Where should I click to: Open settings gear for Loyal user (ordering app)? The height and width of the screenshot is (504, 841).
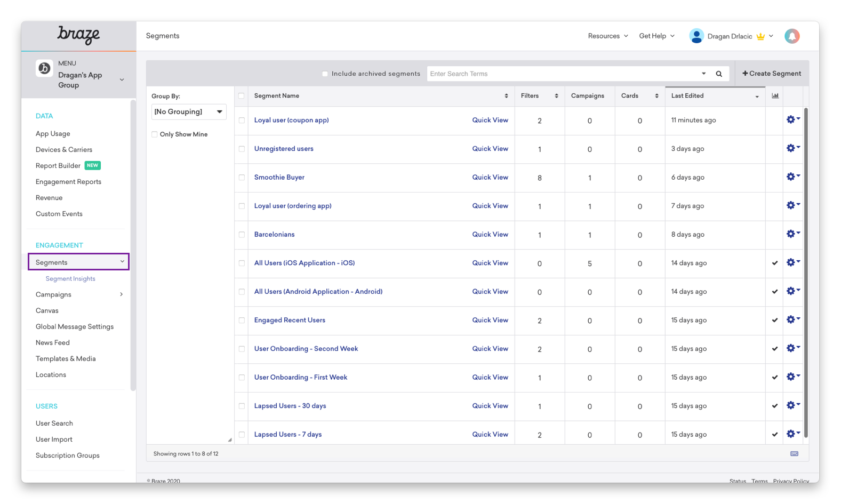[x=793, y=205]
